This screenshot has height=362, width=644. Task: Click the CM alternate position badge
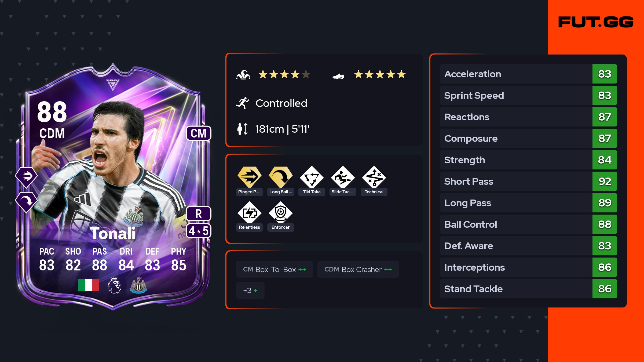pyautogui.click(x=199, y=133)
